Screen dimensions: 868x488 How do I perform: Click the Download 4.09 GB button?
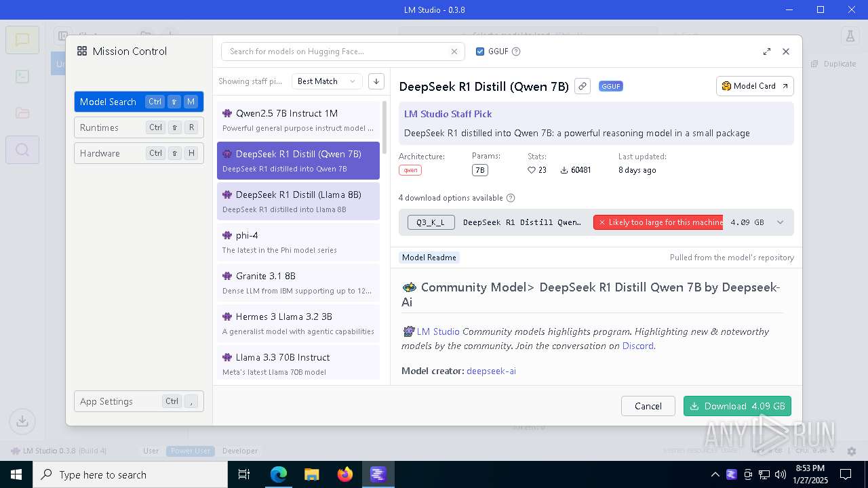(737, 406)
